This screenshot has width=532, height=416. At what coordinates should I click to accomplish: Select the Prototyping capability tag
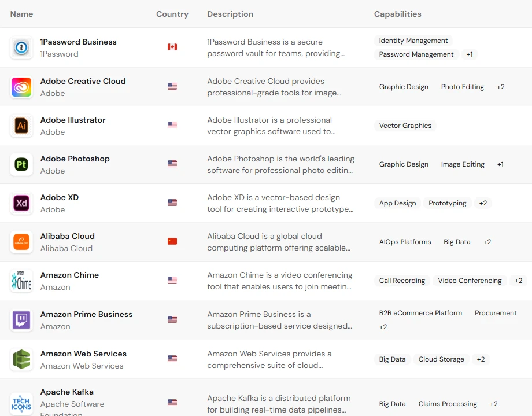448,203
